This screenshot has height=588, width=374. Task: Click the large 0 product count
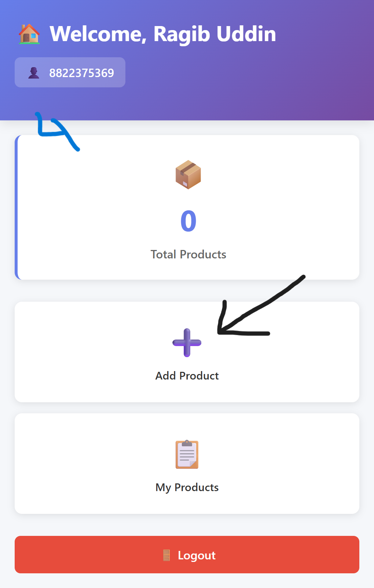[188, 221]
